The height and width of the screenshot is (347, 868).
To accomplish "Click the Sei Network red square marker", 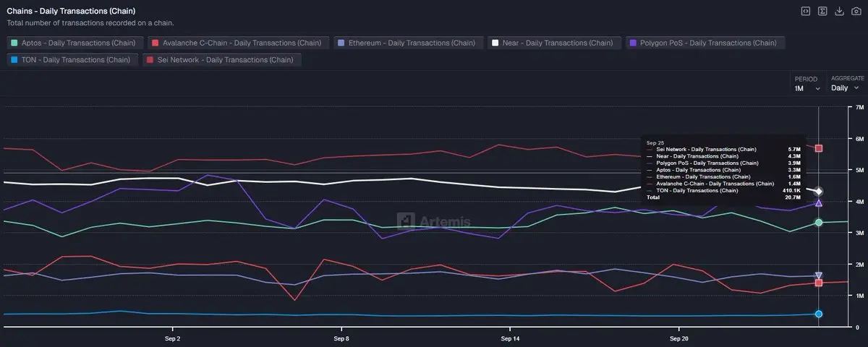I will 818,148.
